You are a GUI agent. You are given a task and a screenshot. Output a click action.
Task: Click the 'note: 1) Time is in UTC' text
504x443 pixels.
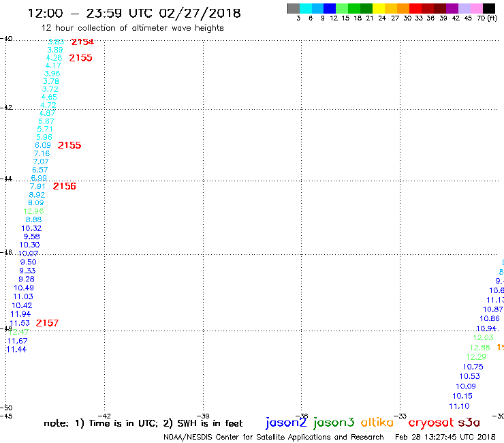coord(101,423)
